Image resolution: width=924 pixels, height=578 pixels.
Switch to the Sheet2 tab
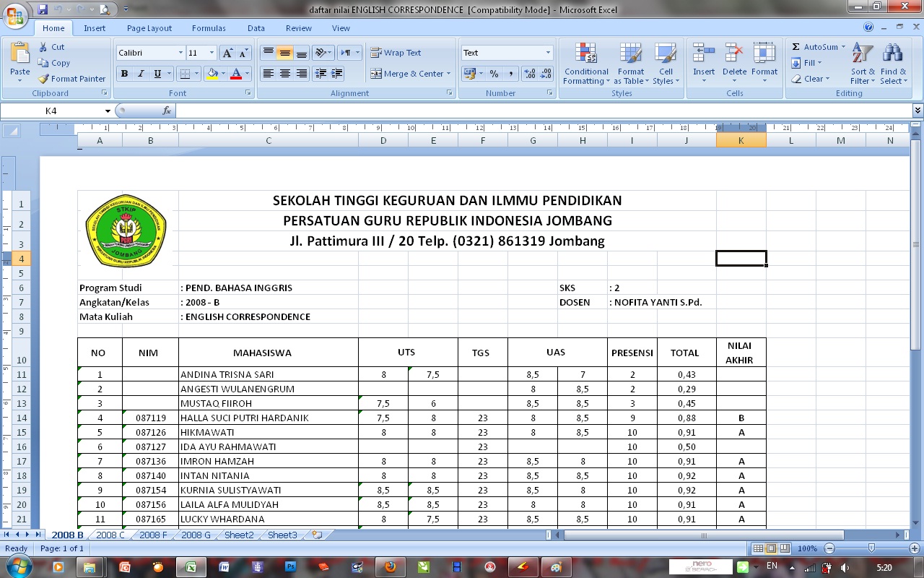coord(239,535)
